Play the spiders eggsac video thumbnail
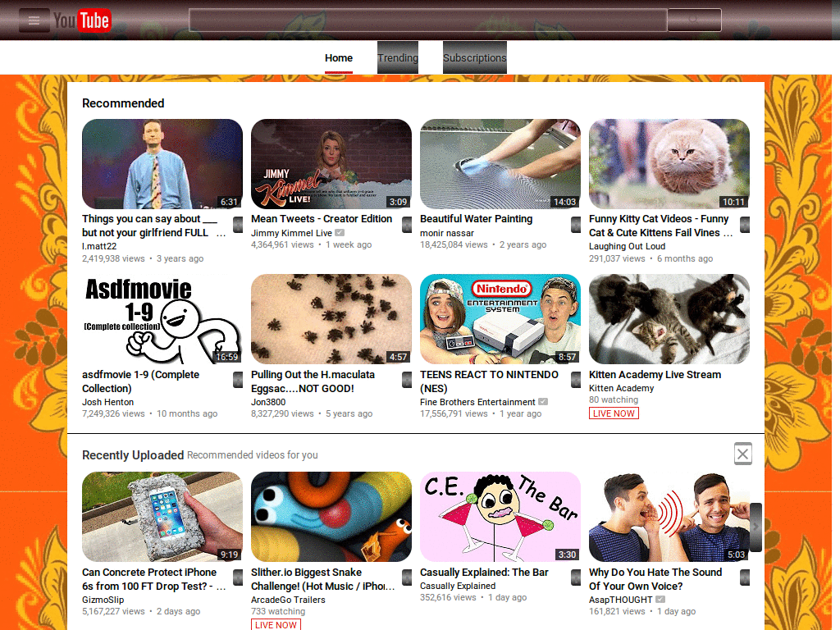 pos(331,319)
